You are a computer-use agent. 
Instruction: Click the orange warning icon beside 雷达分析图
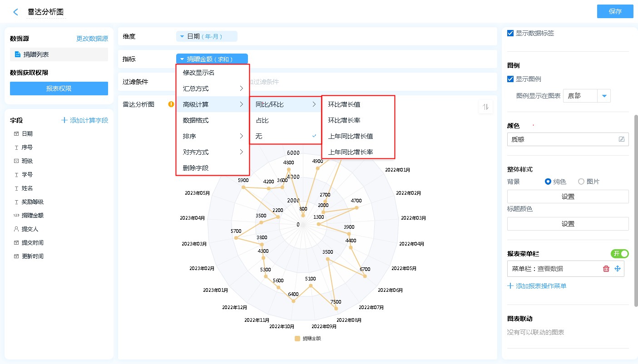tap(171, 104)
